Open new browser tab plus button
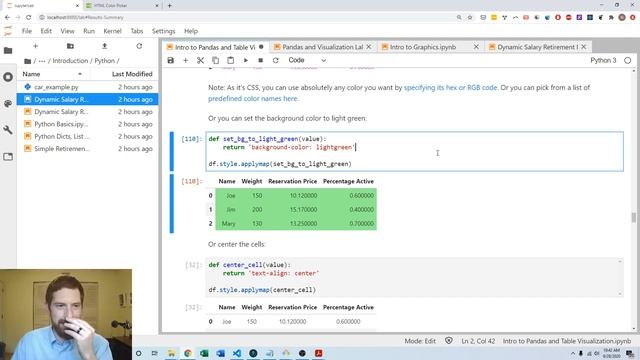Viewport: 640px width, 360px height. pos(169,6)
